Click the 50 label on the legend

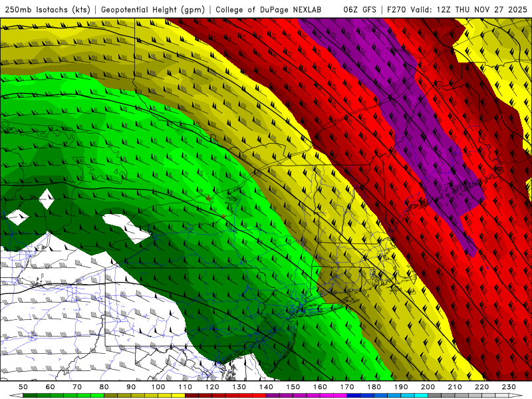23,387
